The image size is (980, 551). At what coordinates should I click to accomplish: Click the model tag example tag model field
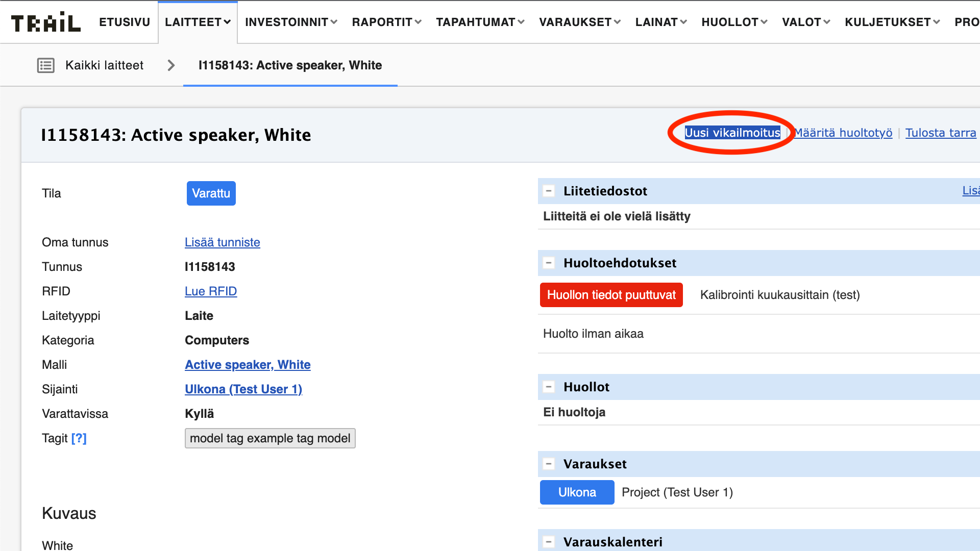coord(270,438)
